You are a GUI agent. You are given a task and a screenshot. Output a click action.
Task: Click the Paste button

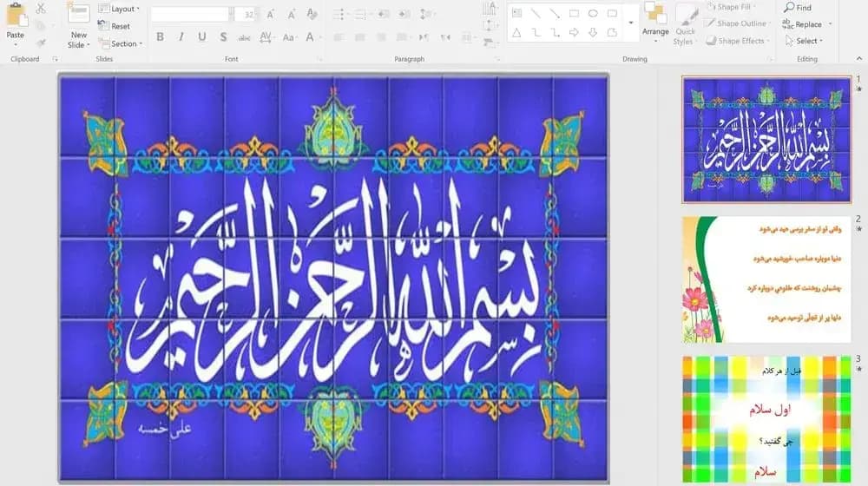pyautogui.click(x=16, y=23)
